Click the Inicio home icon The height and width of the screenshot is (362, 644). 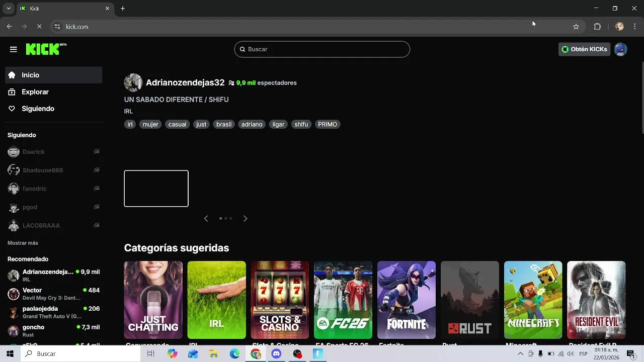click(x=12, y=75)
